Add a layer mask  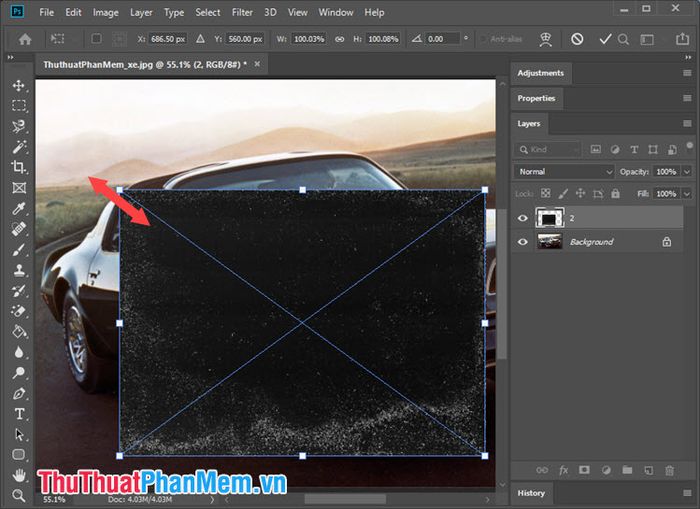pos(584,470)
